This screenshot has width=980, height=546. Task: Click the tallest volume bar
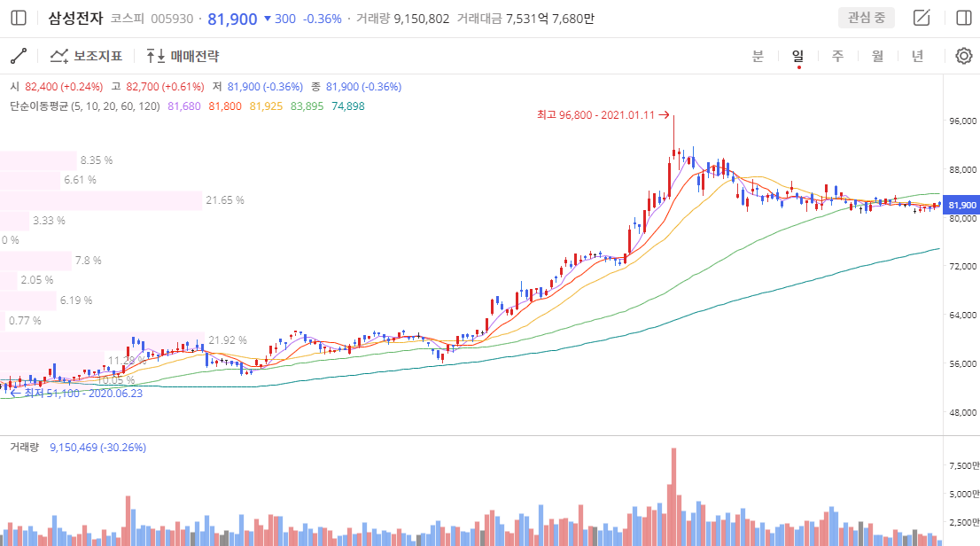pyautogui.click(x=673, y=496)
